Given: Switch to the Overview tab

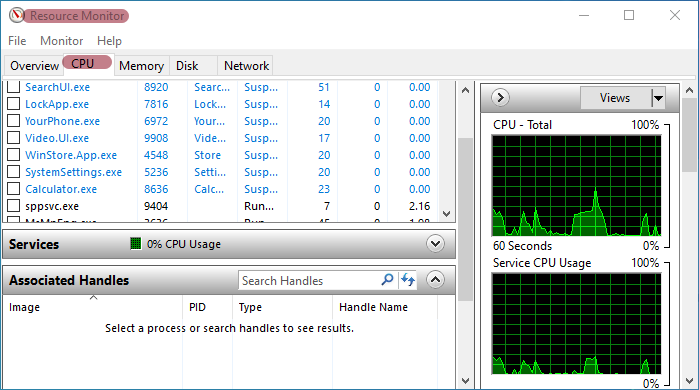Looking at the screenshot, I should click(34, 66).
